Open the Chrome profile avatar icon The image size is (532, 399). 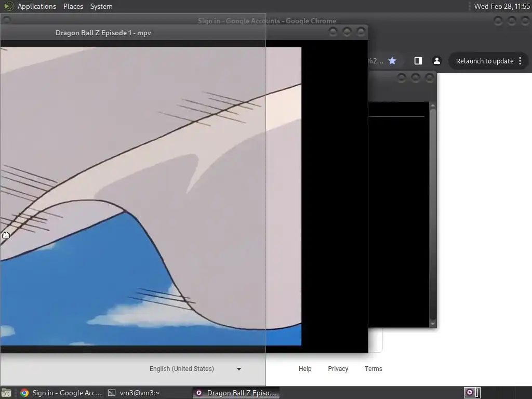point(436,61)
